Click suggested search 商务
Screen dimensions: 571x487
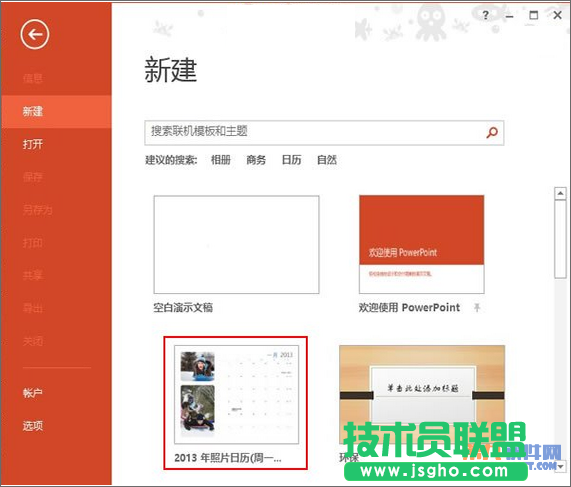click(256, 160)
